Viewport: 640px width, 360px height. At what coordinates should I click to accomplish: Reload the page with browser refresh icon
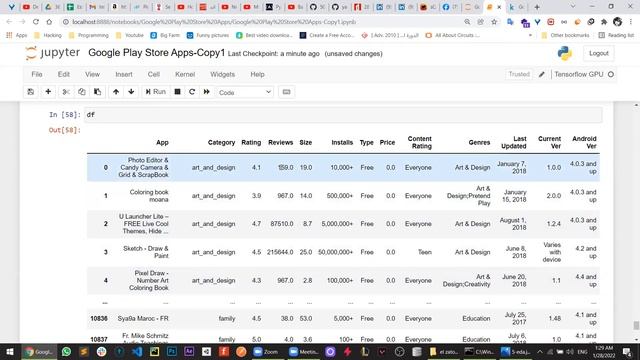point(36,22)
